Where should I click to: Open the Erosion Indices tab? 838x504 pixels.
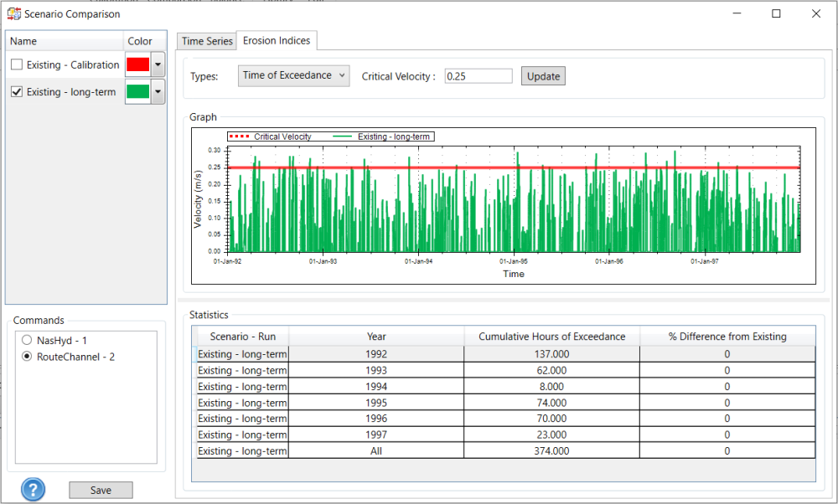(276, 40)
